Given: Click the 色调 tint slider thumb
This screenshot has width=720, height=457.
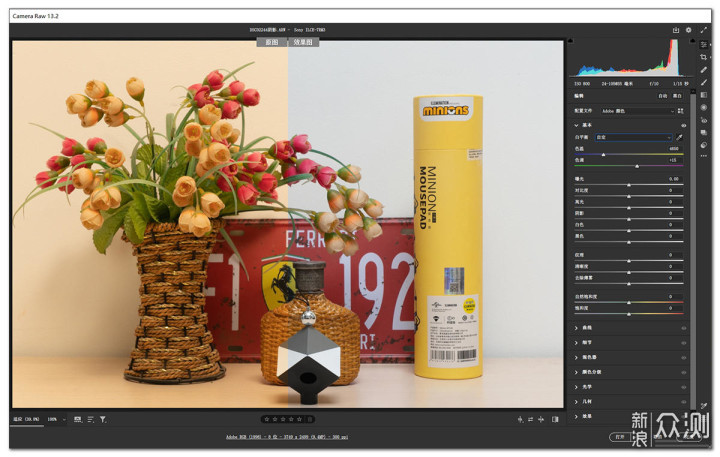Looking at the screenshot, I should [637, 166].
